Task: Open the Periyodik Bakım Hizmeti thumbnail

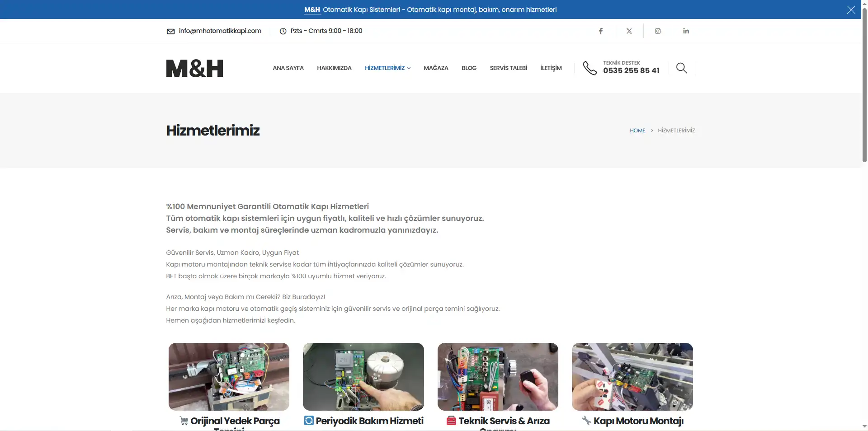Action: click(x=363, y=376)
